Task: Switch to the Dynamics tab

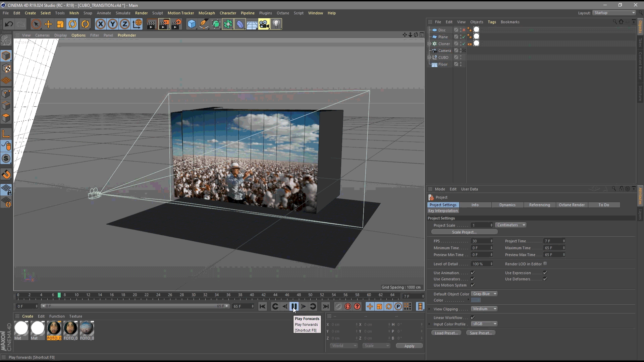Action: coord(507,205)
